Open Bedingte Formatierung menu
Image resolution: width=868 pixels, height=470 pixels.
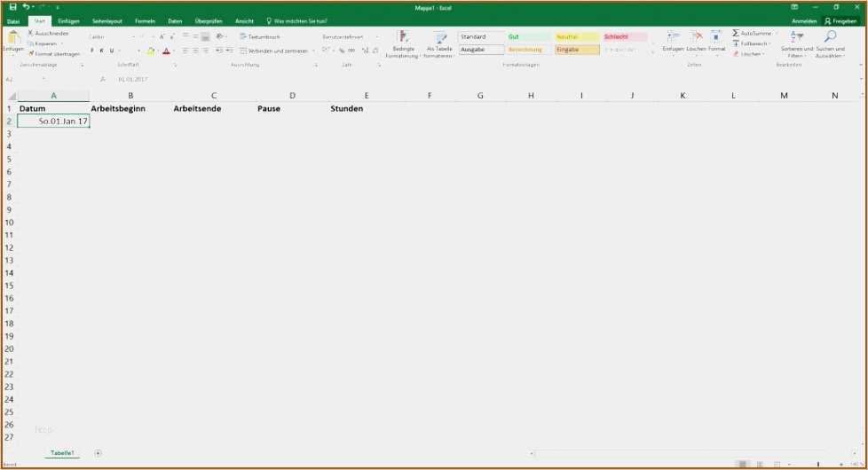(402, 44)
